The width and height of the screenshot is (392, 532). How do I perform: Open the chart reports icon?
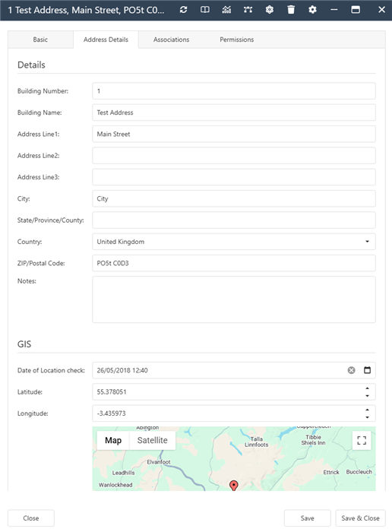click(226, 10)
